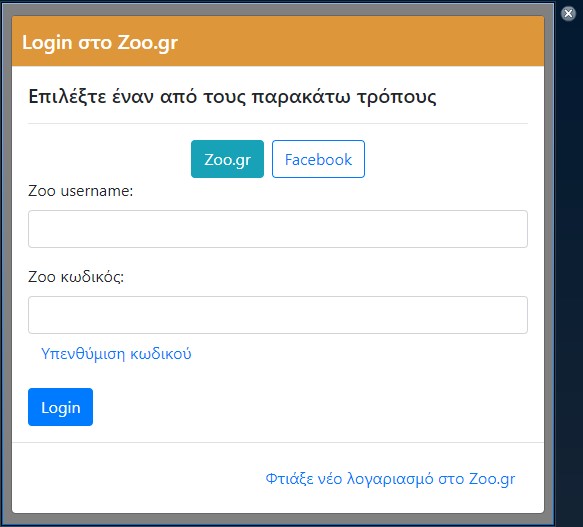Viewport: 583px width, 527px height.
Task: Focus the Zoo κωδικός password field
Action: click(x=278, y=315)
